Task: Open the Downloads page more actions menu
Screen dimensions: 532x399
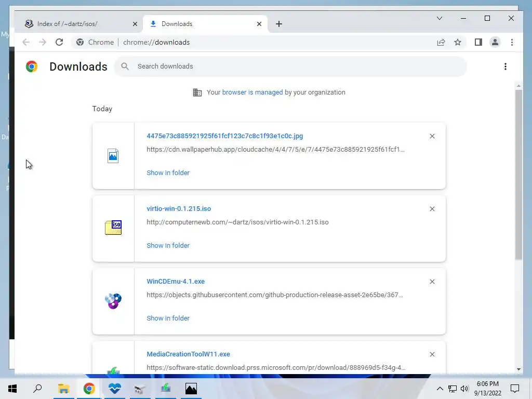Action: [505, 66]
